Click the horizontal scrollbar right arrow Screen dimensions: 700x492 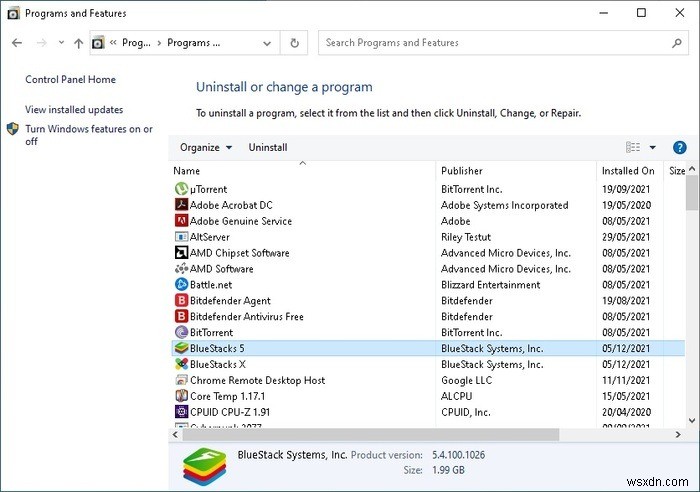click(x=678, y=434)
